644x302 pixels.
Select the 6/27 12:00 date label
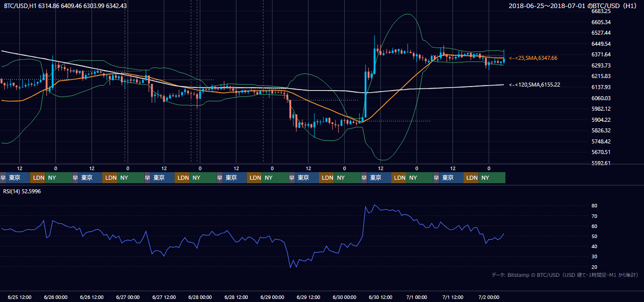tap(164, 297)
